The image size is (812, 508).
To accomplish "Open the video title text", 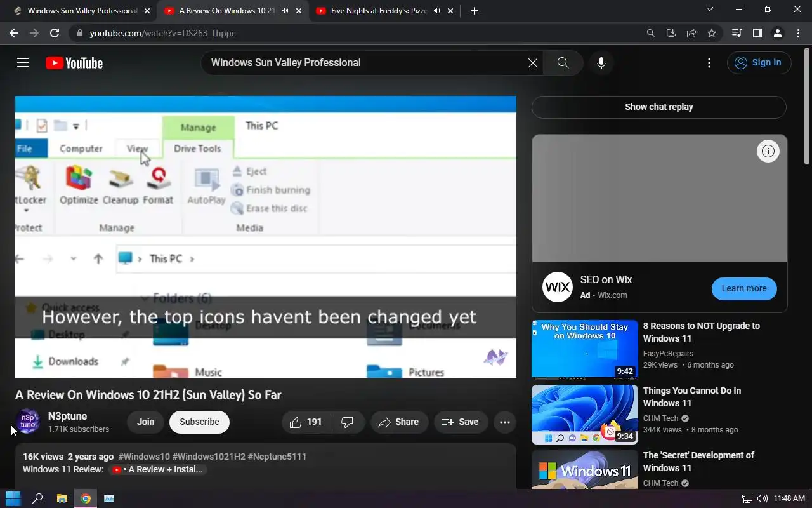I will tap(148, 394).
